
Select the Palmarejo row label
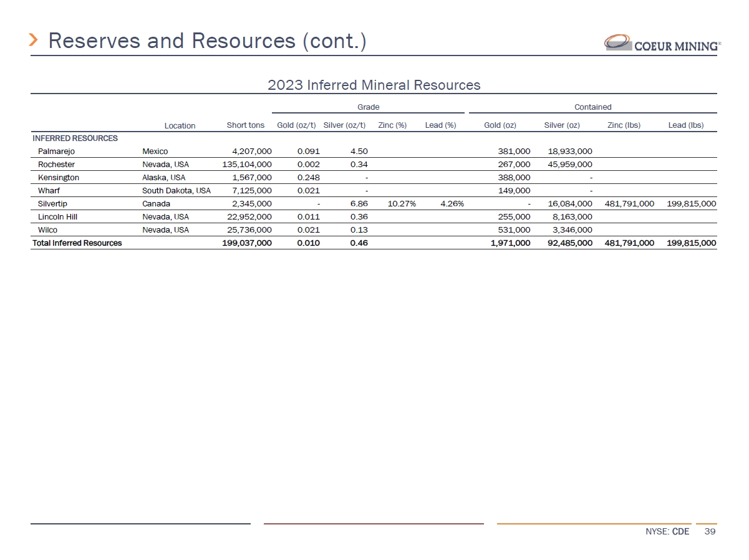pyautogui.click(x=56, y=151)
